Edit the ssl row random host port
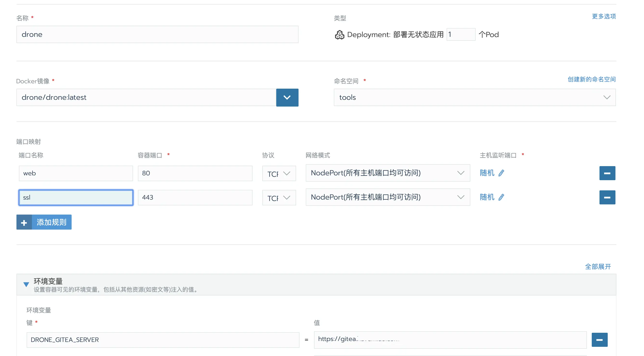Screen dimensions: 644x356 coord(501,197)
